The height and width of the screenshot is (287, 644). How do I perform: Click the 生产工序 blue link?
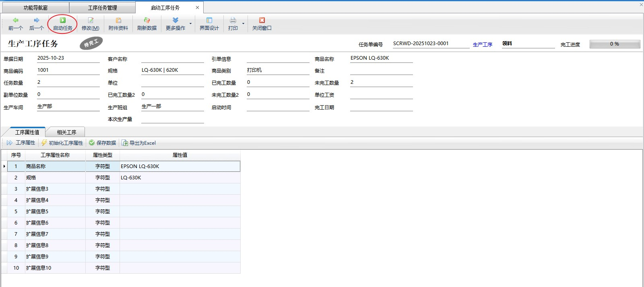482,44
